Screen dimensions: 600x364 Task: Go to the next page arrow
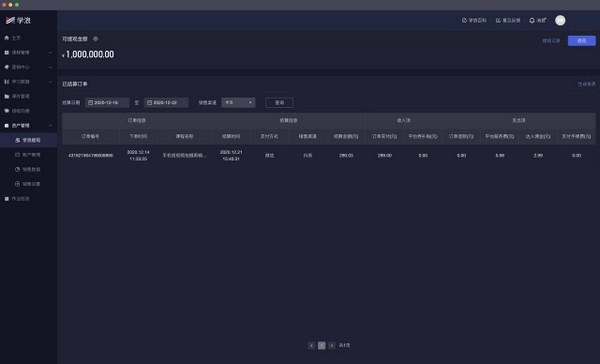click(x=332, y=345)
